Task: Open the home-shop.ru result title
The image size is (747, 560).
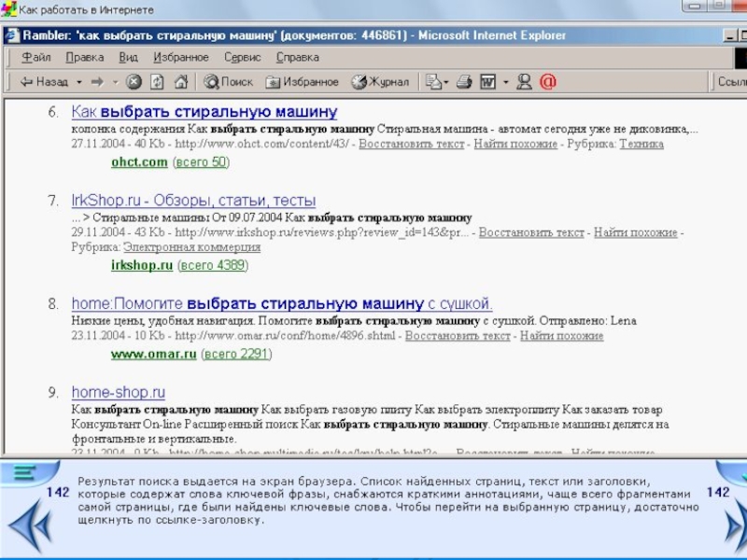Action: pyautogui.click(x=119, y=392)
